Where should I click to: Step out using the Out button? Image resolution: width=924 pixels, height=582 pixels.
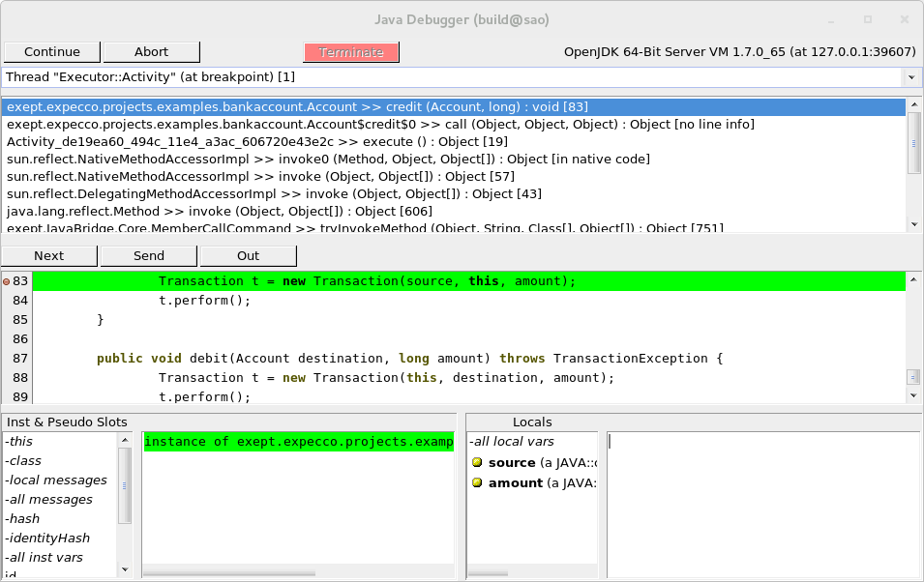coord(248,256)
